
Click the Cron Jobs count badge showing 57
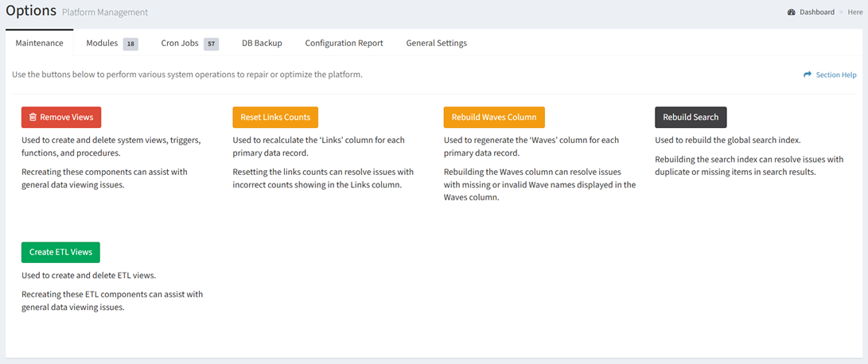[211, 44]
